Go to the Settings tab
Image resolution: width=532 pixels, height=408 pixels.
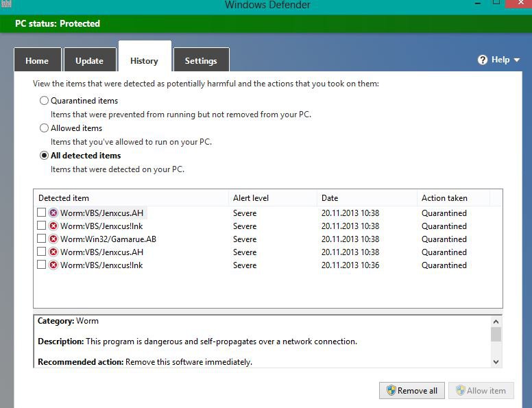point(201,60)
